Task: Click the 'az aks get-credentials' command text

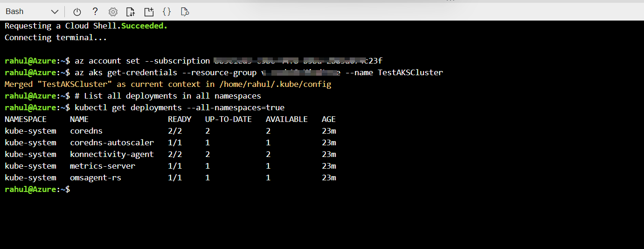Action: point(126,72)
